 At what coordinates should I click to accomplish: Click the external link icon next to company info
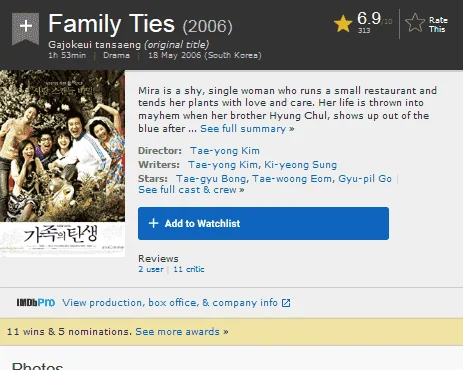[x=286, y=303]
